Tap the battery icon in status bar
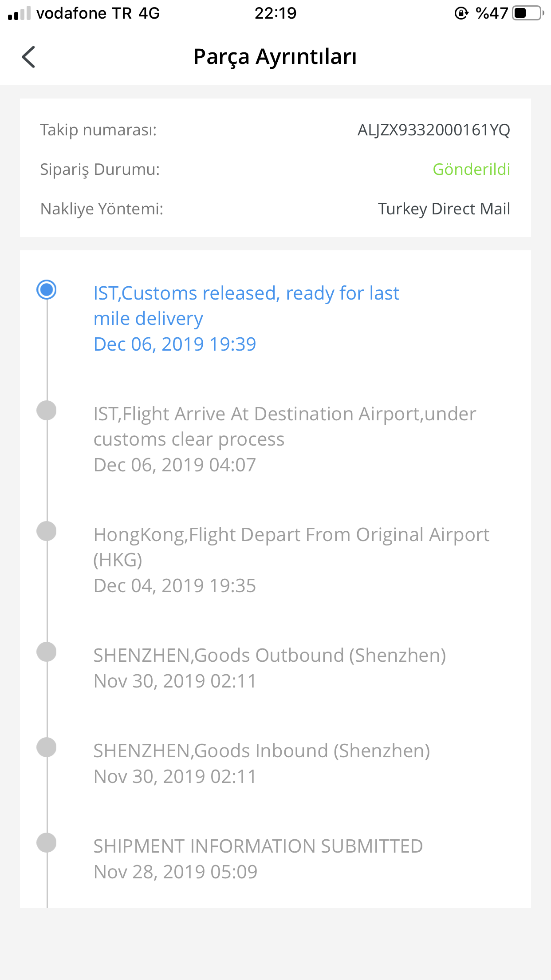 pos(528,13)
